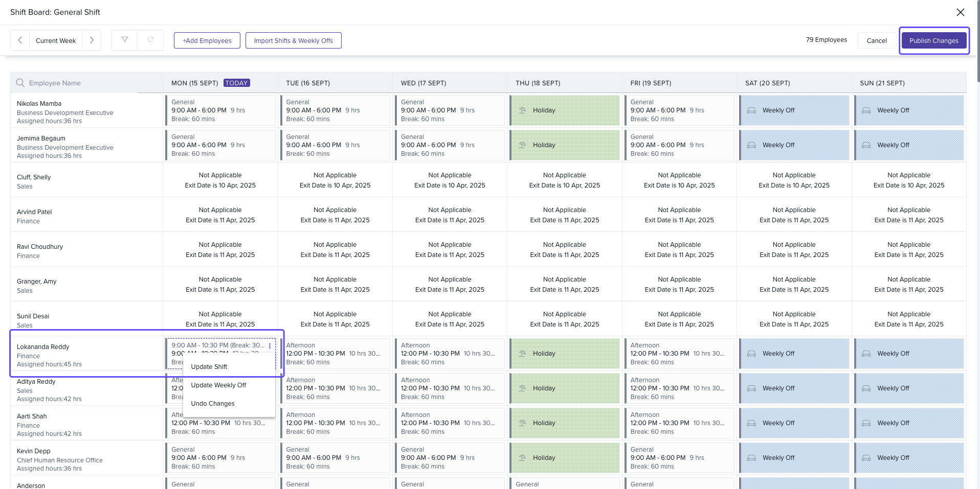Image resolution: width=980 pixels, height=489 pixels.
Task: Open Import Shifts & Weekly Offs
Action: click(x=294, y=40)
